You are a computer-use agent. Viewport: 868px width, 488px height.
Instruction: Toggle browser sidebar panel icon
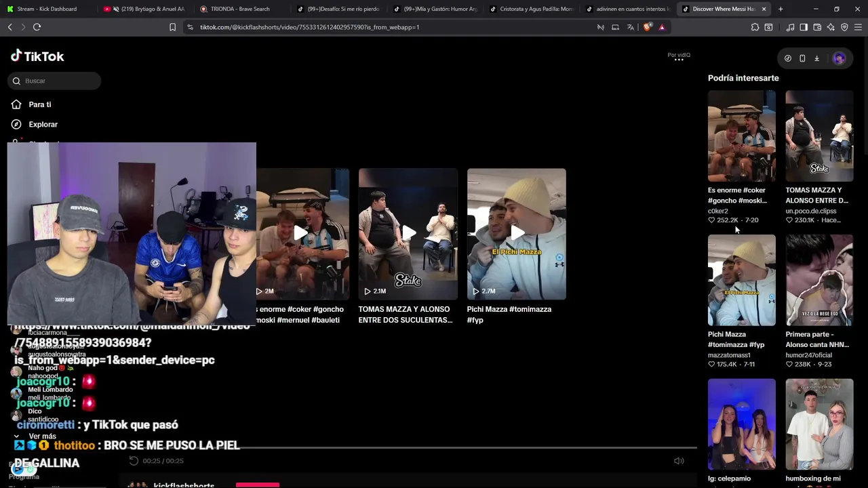804,27
